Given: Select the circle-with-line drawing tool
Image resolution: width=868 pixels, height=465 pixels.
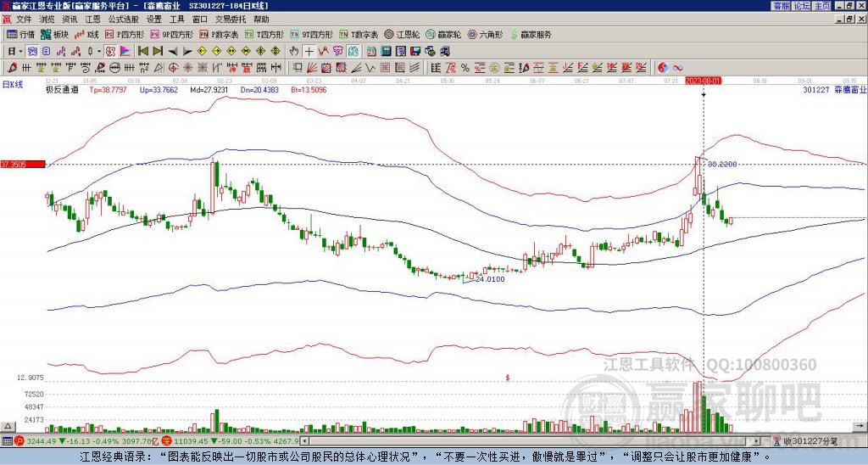Looking at the screenshot, I should coord(114,68).
